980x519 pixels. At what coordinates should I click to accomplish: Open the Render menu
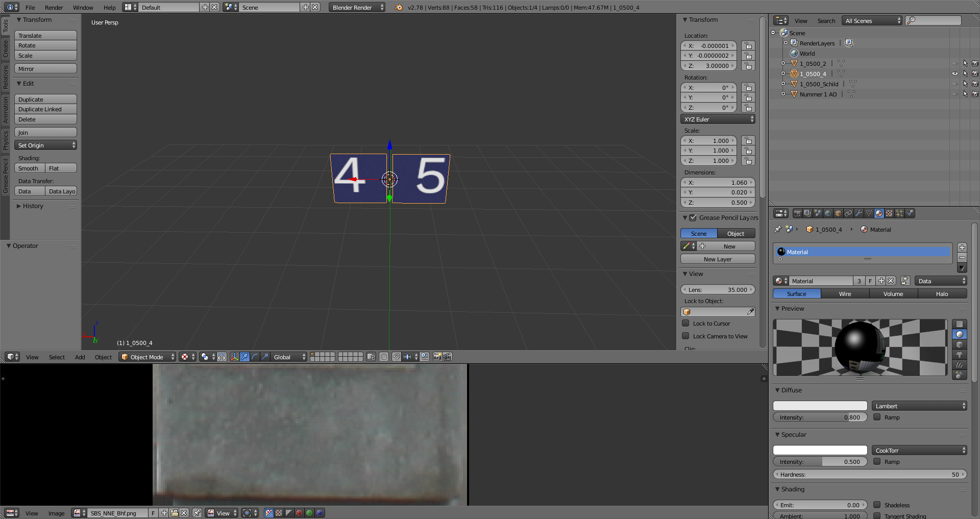click(54, 7)
